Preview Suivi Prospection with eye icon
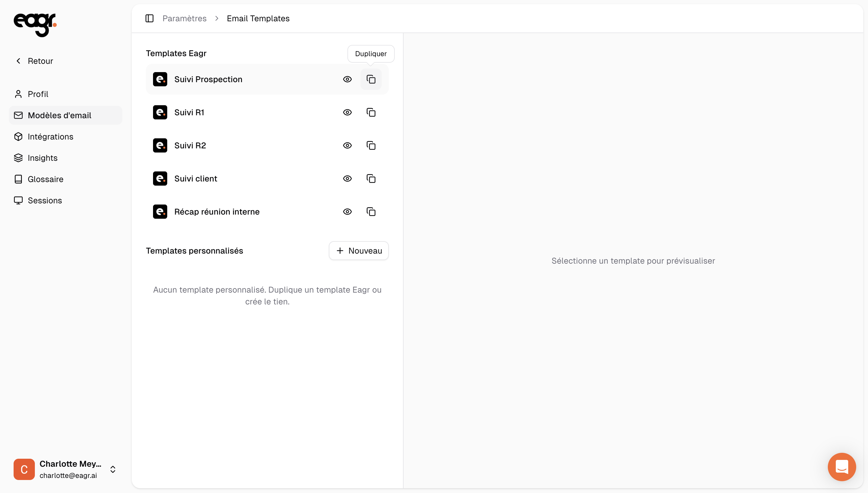 click(x=347, y=79)
